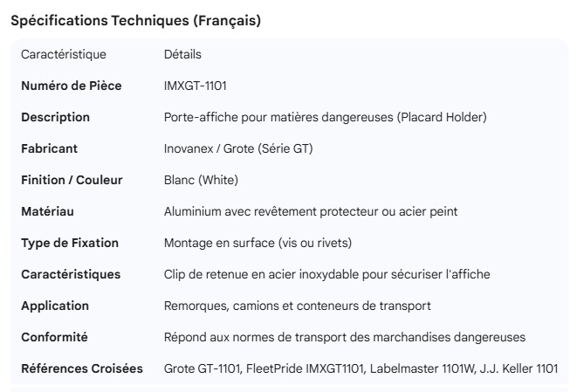Screen dimensions: 577x392
Task: Select the 'Matériau' row label
Action: [47, 211]
